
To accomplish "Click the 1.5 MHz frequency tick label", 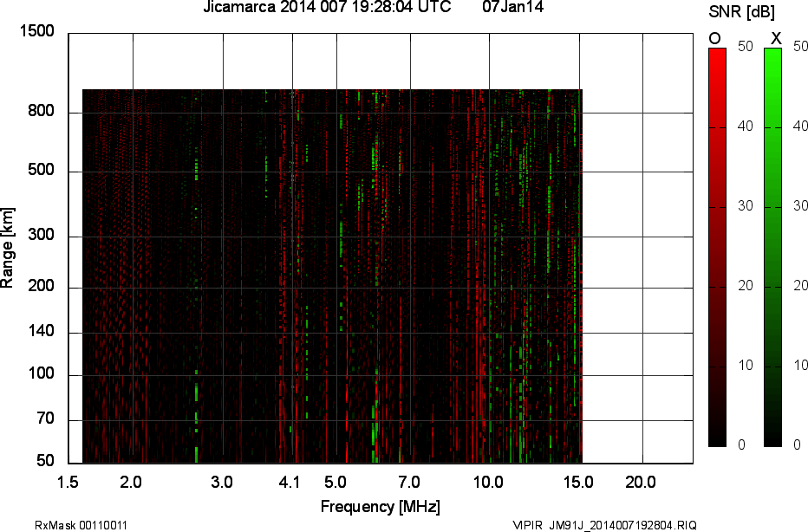I will click(68, 482).
